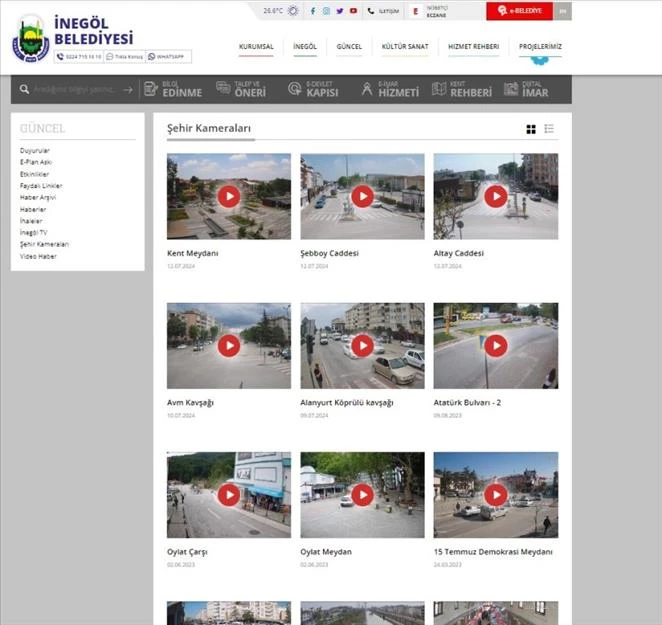The width and height of the screenshot is (662, 625).
Task: Open the municipality's Facebook page icon
Action: (x=313, y=11)
